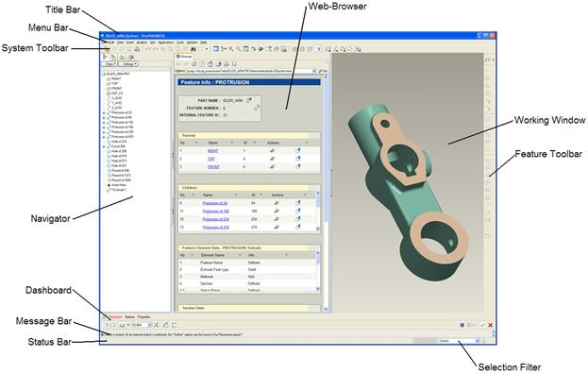Open the Settings dropdown in Navigator
The width and height of the screenshot is (588, 374).
pos(129,64)
